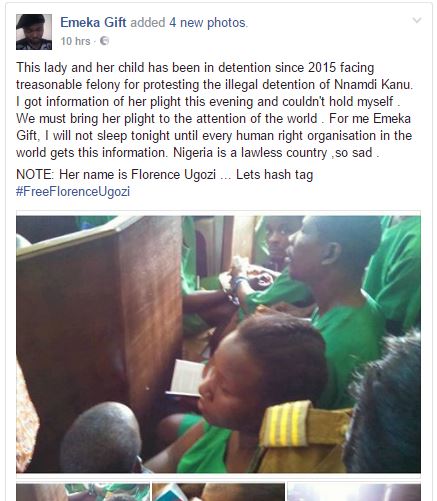Image resolution: width=437 pixels, height=501 pixels.
Task: Click the sentence 'Nigeria is a lawless country'
Action: pyautogui.click(x=251, y=153)
